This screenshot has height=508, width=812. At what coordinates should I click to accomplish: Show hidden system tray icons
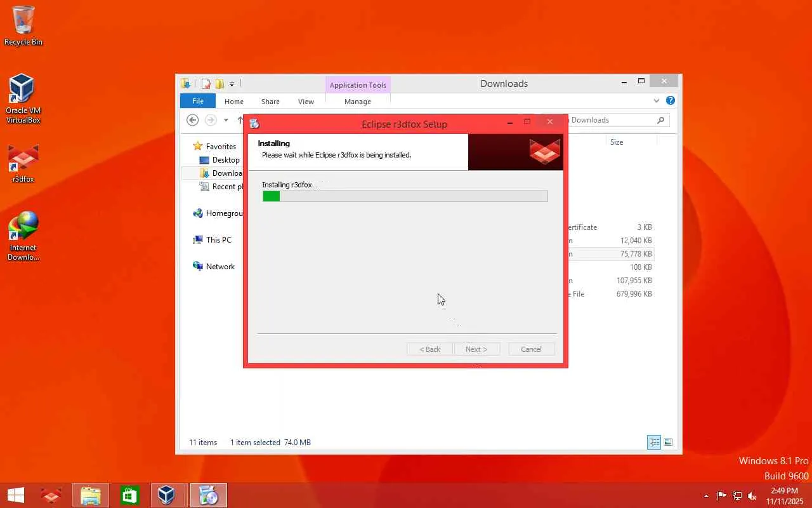point(706,496)
